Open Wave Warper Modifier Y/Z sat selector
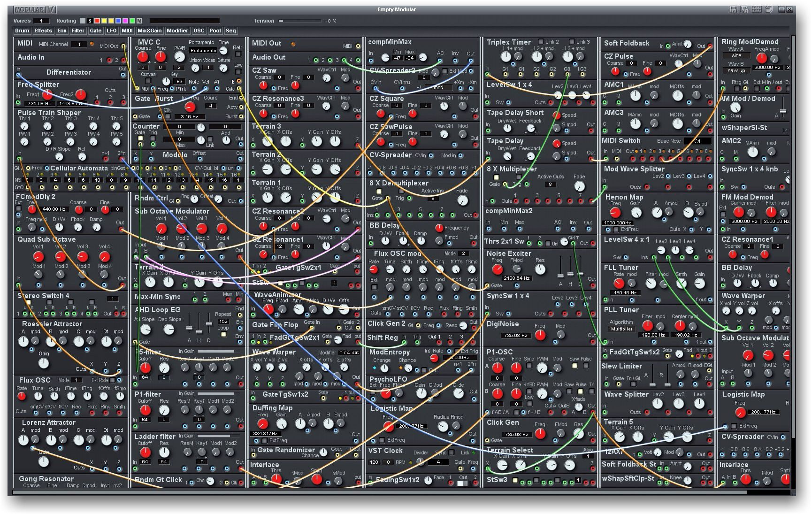Screen dimensions: 812x514 pyautogui.click(x=349, y=353)
